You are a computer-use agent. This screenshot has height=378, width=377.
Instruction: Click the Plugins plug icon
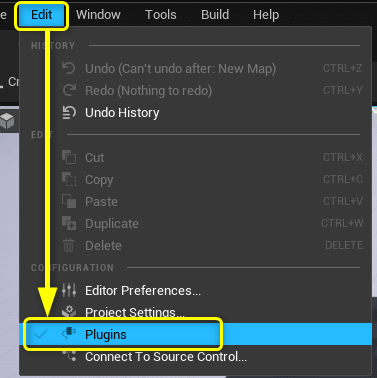click(69, 334)
